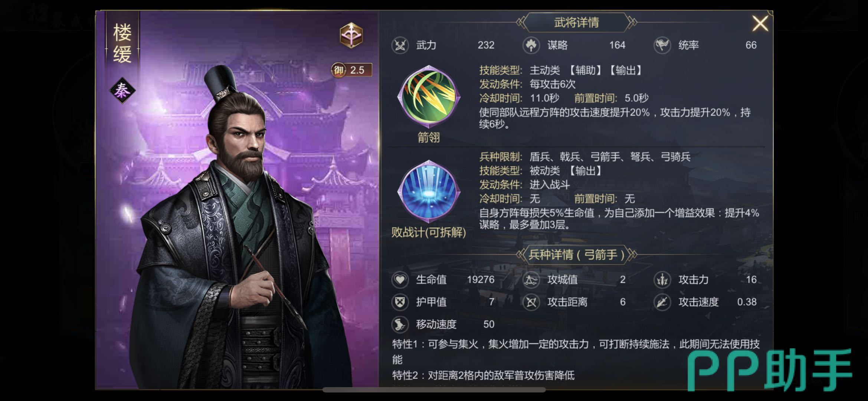Click the 败战计(可拆解) skill label
This screenshot has width=868, height=401.
click(429, 232)
